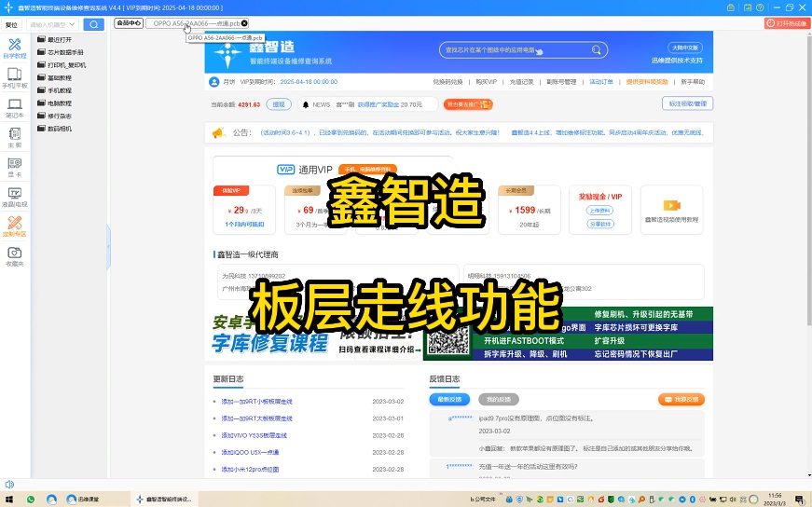The height and width of the screenshot is (507, 812).
Task: Open WeChat from the Windows taskbar
Action: [x=31, y=500]
